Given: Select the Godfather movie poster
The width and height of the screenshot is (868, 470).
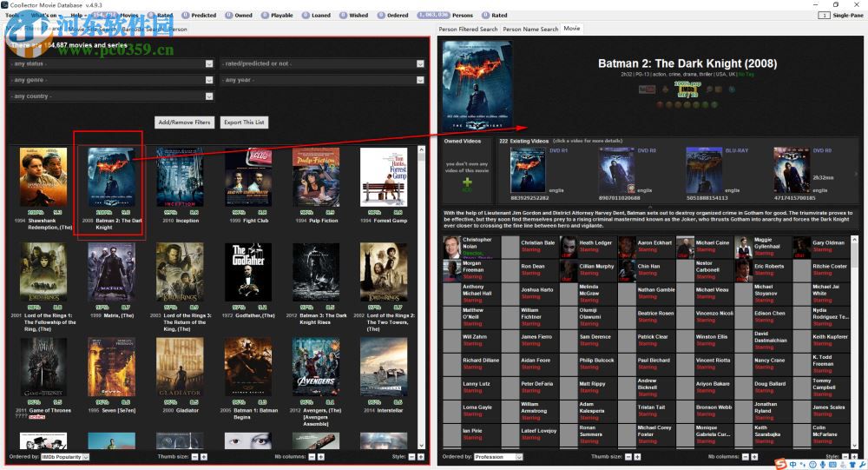Looking at the screenshot, I should click(248, 272).
